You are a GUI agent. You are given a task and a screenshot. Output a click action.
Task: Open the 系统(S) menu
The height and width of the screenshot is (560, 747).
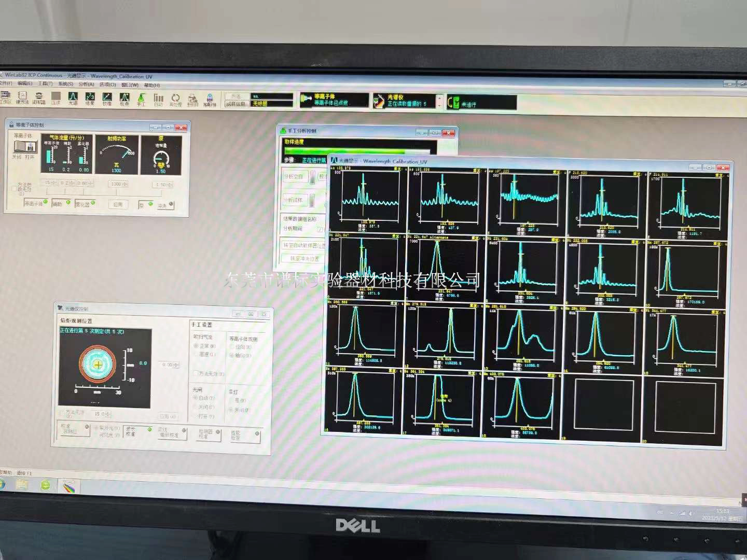(x=66, y=84)
